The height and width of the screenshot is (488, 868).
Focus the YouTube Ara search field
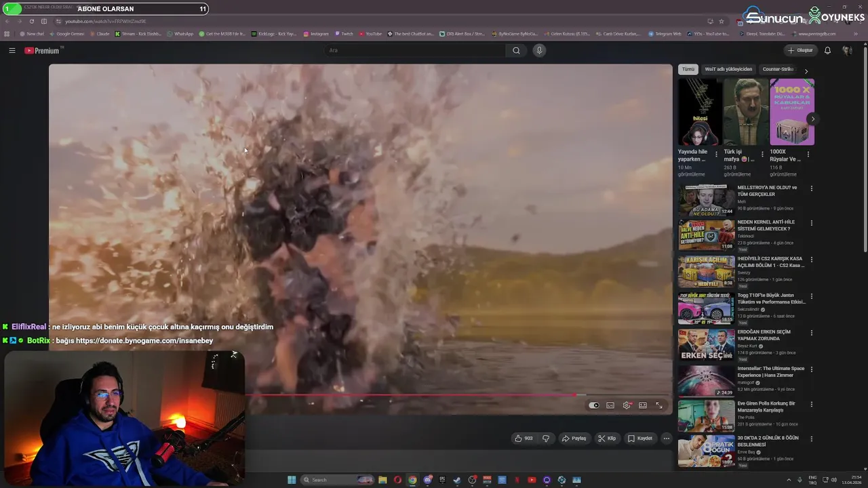point(415,50)
